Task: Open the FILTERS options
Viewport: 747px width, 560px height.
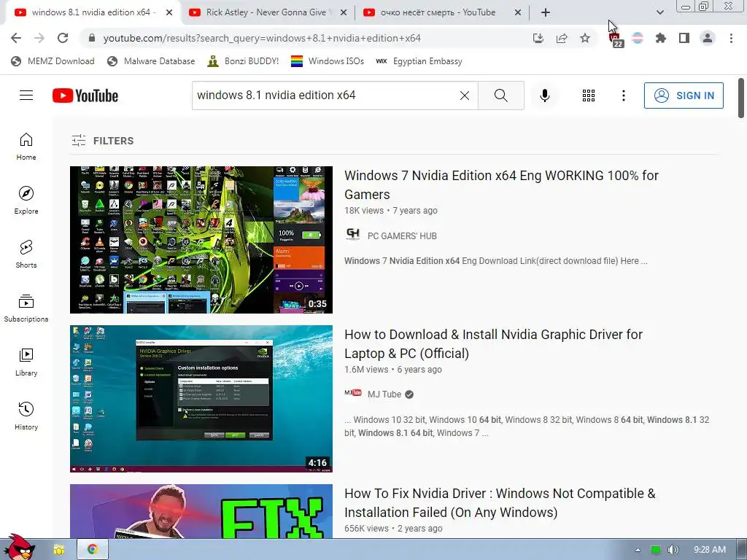Action: click(x=102, y=141)
